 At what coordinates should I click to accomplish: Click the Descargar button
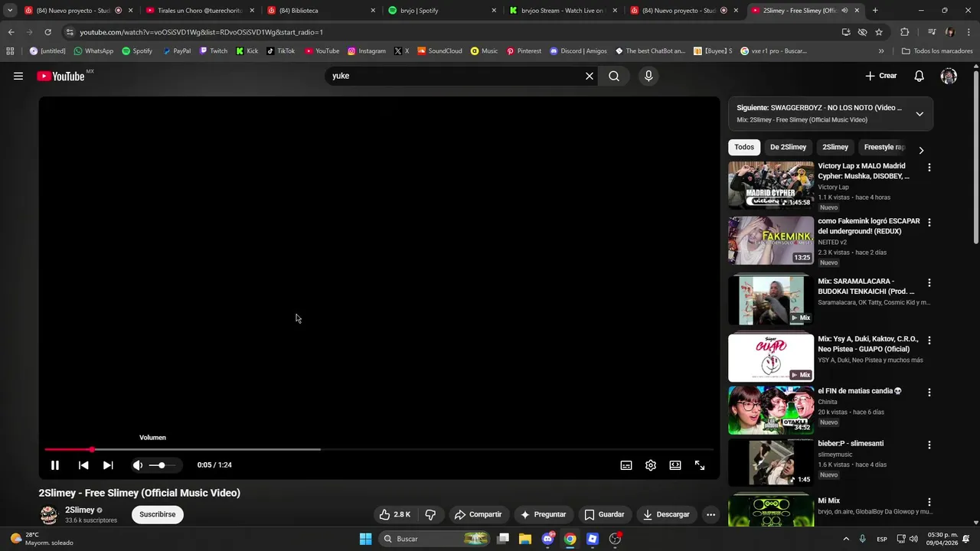point(666,514)
